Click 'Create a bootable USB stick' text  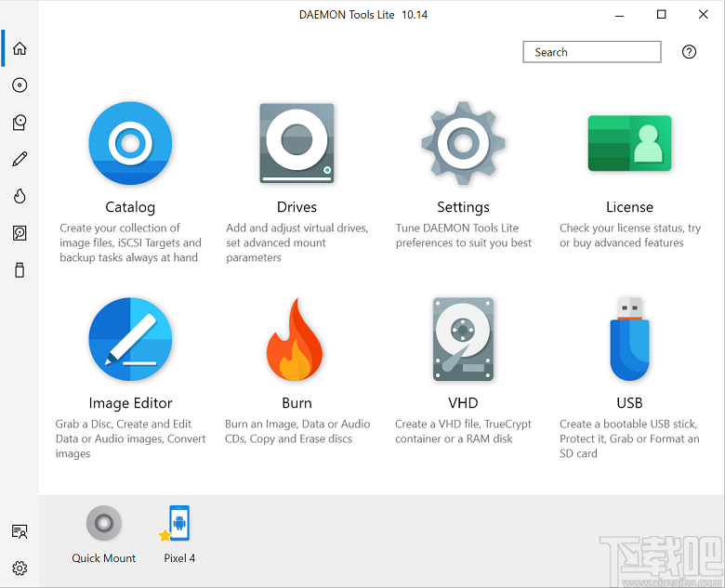[x=630, y=438]
